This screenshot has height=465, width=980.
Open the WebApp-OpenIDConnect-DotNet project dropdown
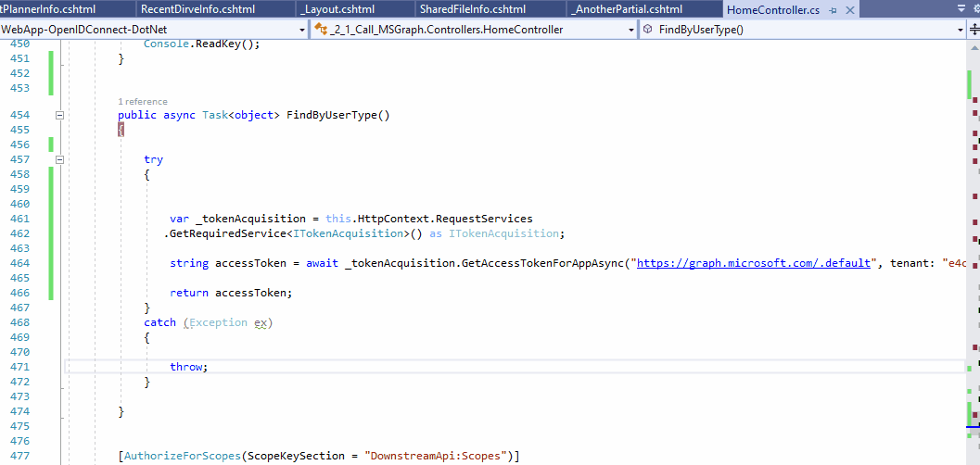point(302,30)
